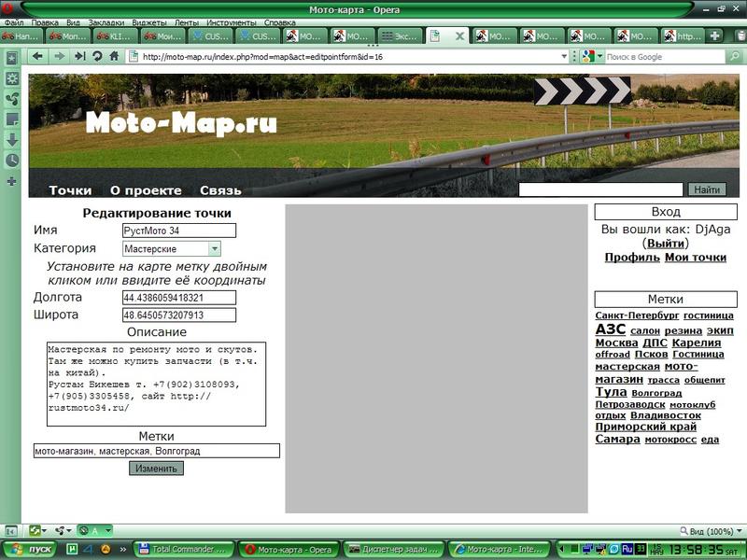
Task: Go forward with the Forward arrow button
Action: coord(59,57)
